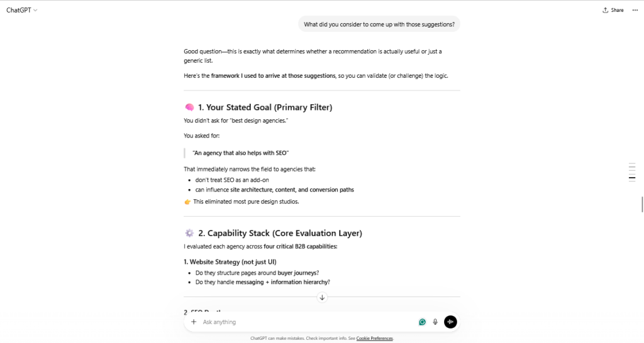Open the ChatGPT model selector dropdown
Screen dimensions: 644x343
[x=22, y=10]
